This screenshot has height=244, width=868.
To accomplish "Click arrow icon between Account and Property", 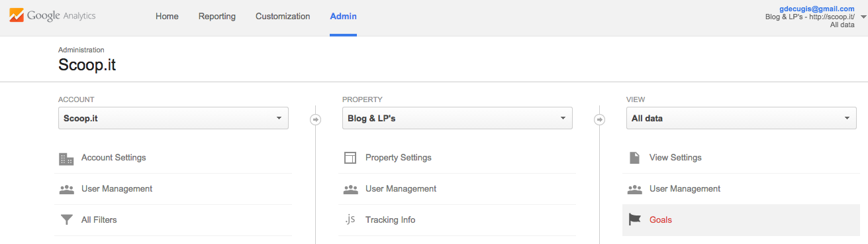I will 315,119.
